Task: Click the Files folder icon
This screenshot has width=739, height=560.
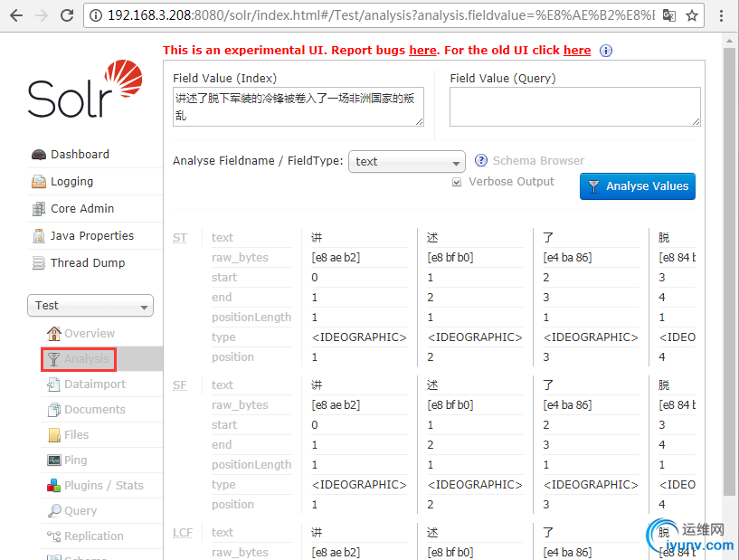Action: (x=54, y=435)
